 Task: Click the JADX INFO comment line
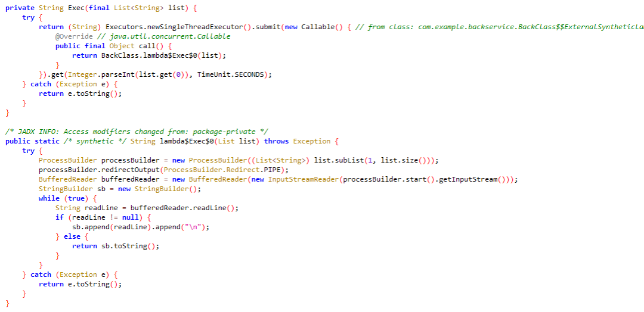(137, 131)
